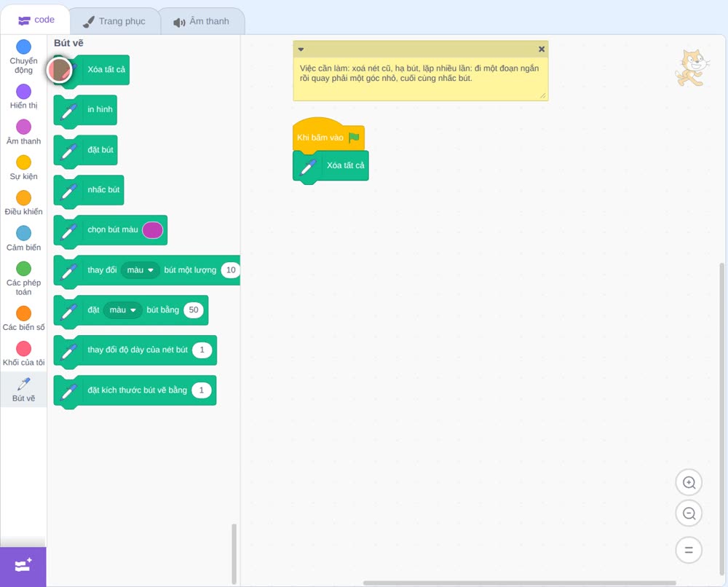Click the value 50 input field
This screenshot has width=728, height=587.
tap(194, 310)
